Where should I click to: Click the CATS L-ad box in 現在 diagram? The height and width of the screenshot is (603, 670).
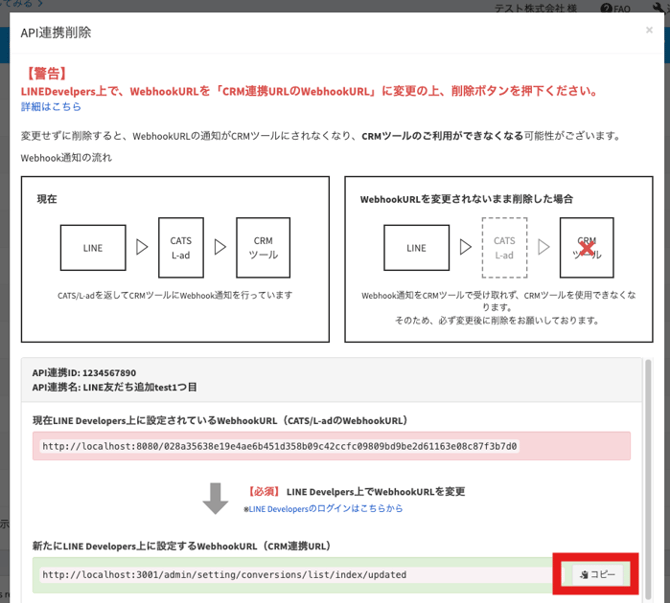[x=181, y=246]
